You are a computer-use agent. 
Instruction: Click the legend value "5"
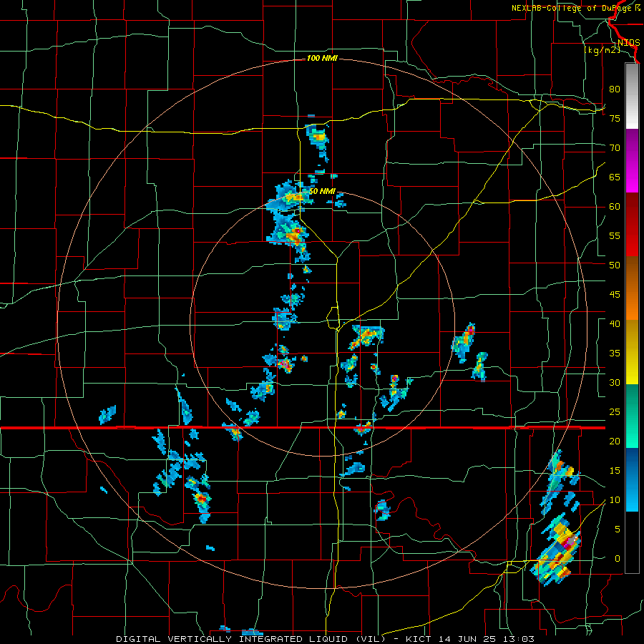click(x=618, y=530)
